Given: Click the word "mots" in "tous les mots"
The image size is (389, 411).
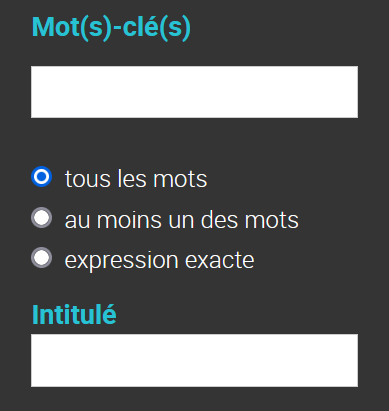Looking at the screenshot, I should [x=180, y=179].
